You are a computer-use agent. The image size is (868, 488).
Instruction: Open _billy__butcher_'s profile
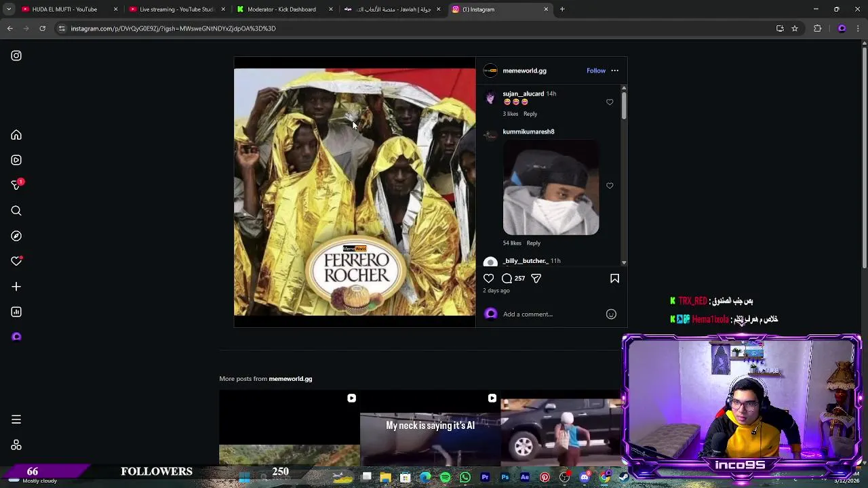526,261
